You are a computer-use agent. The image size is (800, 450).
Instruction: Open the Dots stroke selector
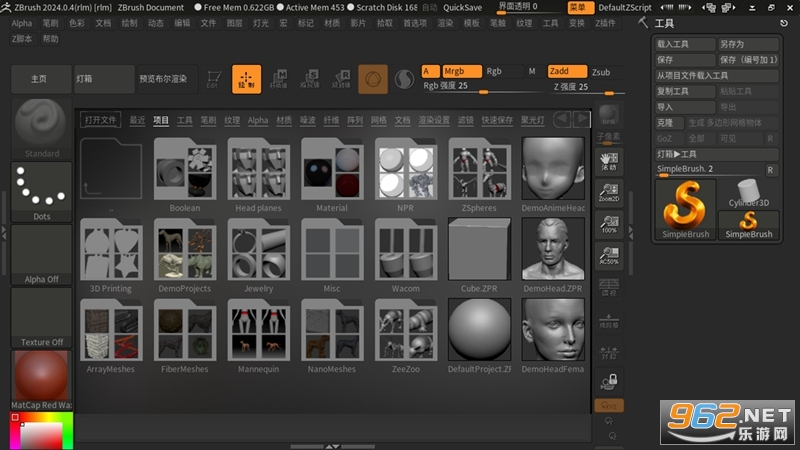[x=41, y=192]
